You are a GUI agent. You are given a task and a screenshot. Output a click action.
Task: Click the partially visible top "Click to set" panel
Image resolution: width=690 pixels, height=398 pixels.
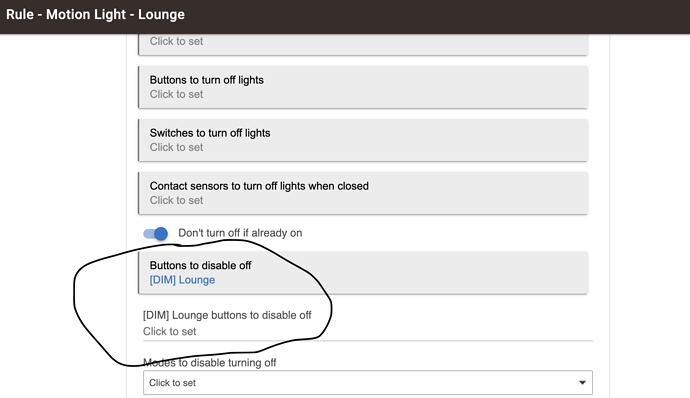pyautogui.click(x=363, y=44)
